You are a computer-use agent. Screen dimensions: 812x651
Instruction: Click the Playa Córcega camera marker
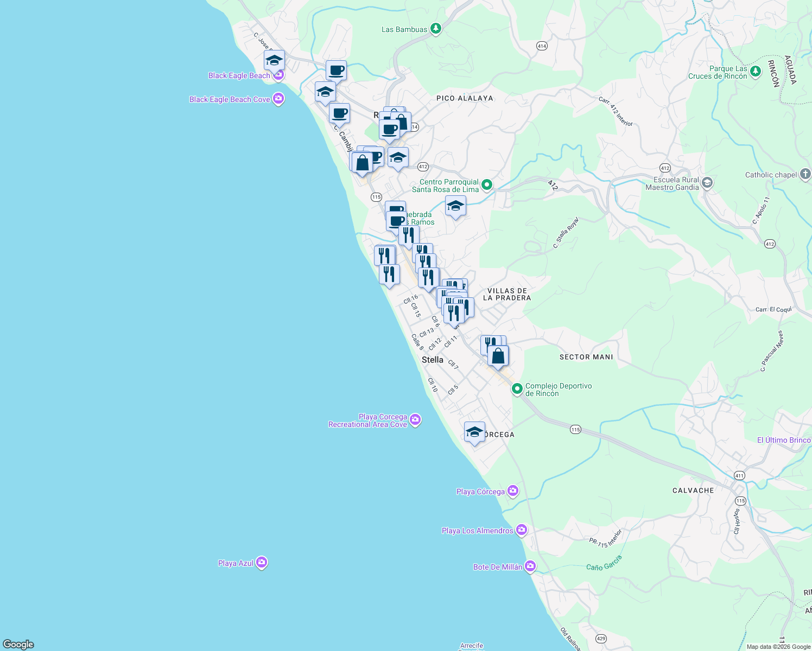pyautogui.click(x=512, y=490)
